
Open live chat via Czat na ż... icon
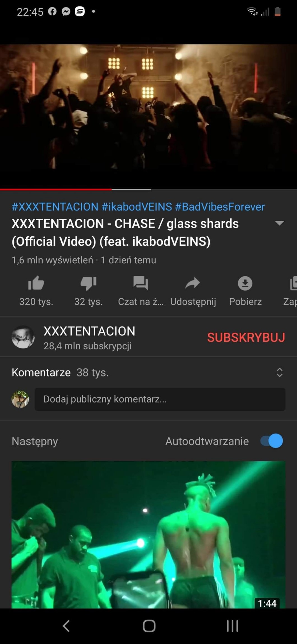pyautogui.click(x=141, y=283)
